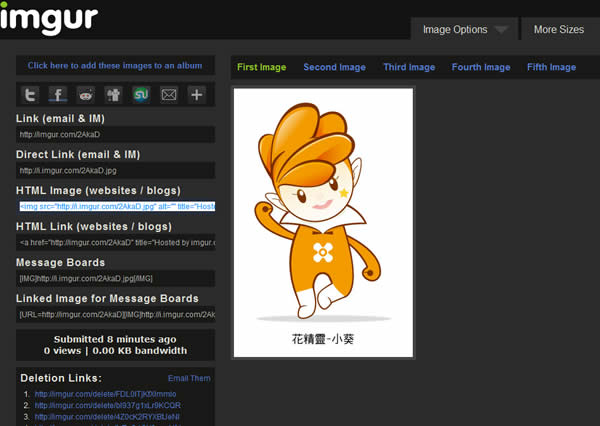Click the Direct Link text field
Viewport: 600px width, 426px height.
[x=115, y=171]
